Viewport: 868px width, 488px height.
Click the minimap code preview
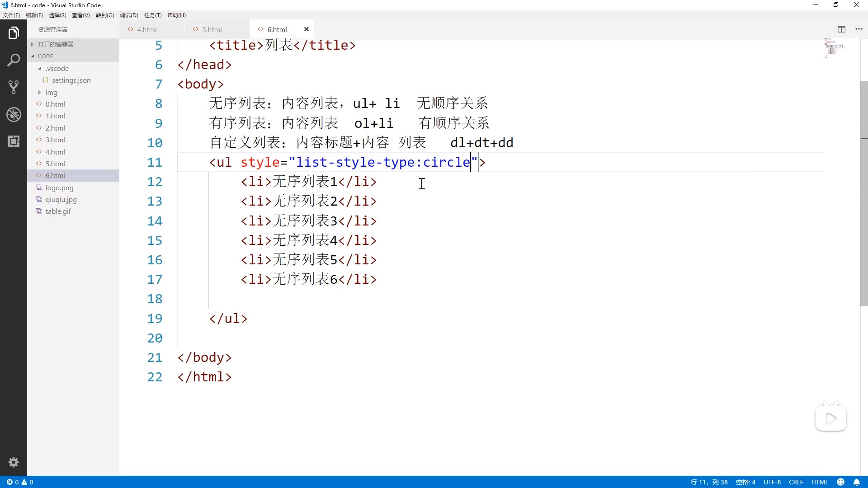pos(834,48)
